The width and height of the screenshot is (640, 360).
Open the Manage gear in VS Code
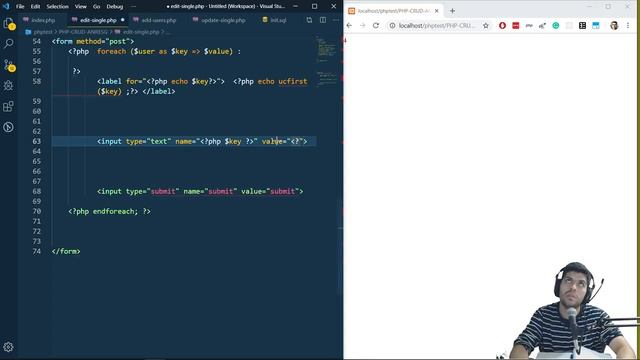[x=9, y=347]
